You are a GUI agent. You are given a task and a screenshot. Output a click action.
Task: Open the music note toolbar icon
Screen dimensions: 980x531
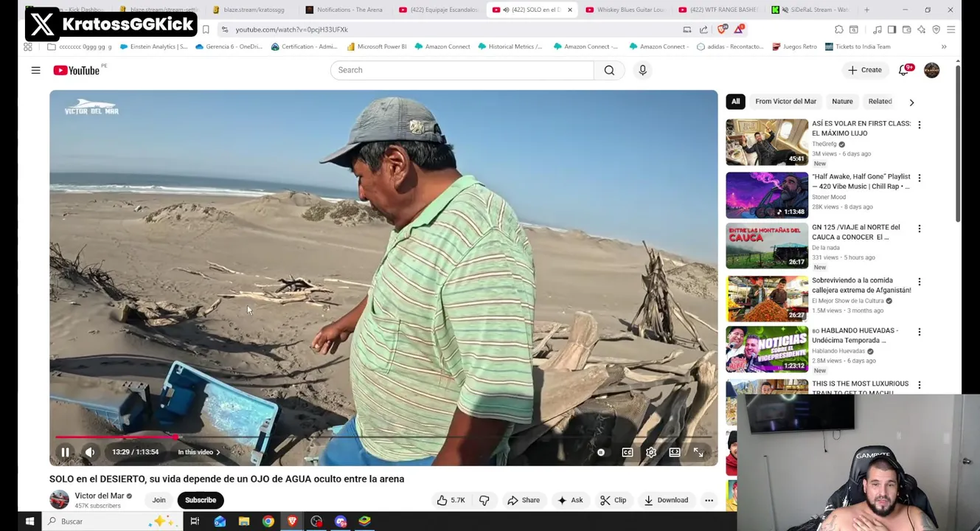[x=877, y=29]
